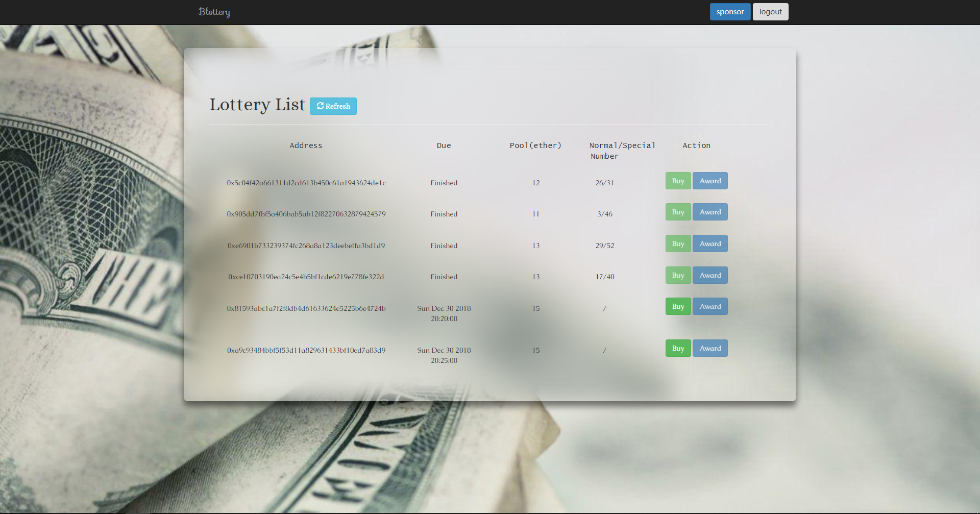Open the Blottery brand logo link
This screenshot has width=980, height=514.
(x=214, y=12)
